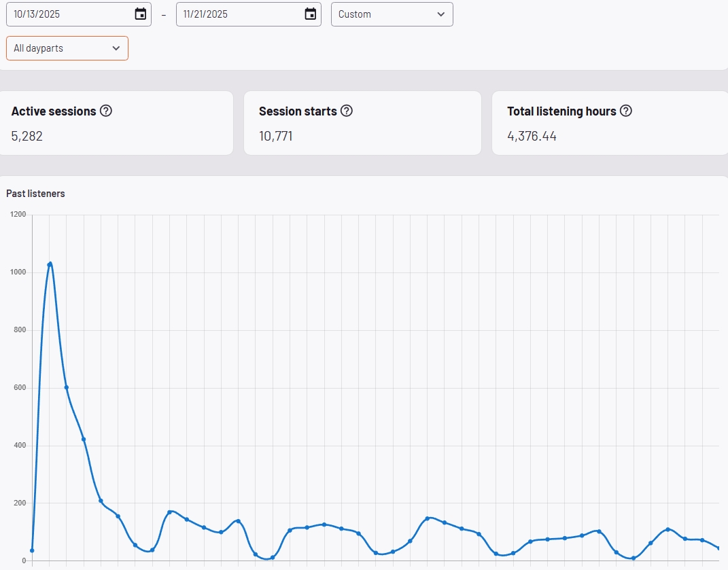Click the Past listeners chart title
Image resolution: width=728 pixels, height=570 pixels.
pyautogui.click(x=35, y=194)
